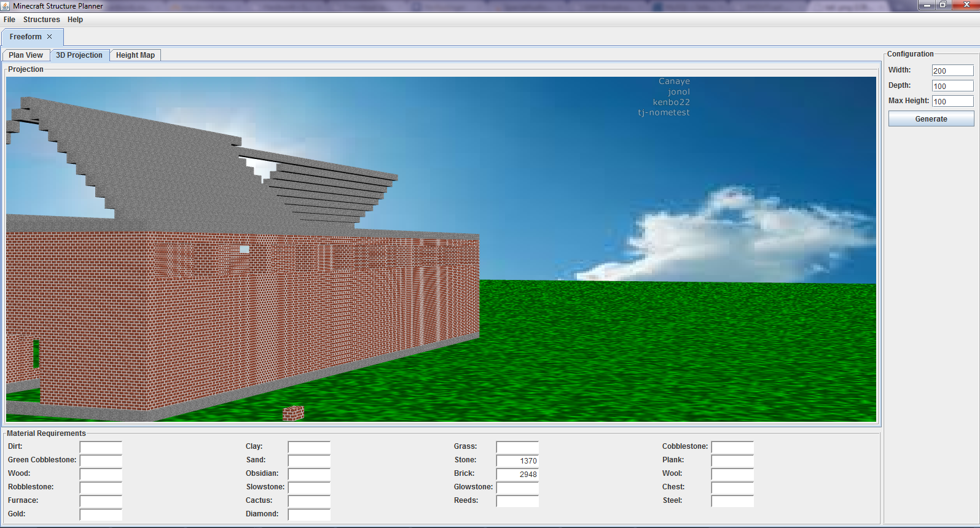Image resolution: width=980 pixels, height=528 pixels.
Task: Click the Robblestone material field
Action: tap(101, 487)
